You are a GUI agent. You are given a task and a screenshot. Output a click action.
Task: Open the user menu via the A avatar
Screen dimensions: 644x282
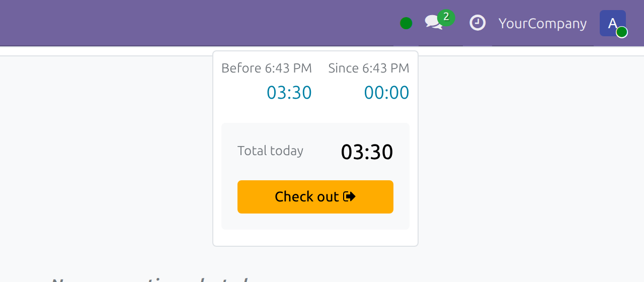[x=613, y=23]
